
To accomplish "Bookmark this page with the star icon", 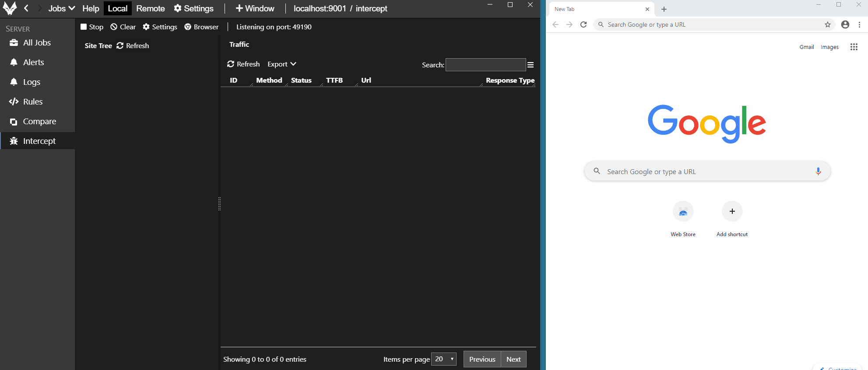I will (827, 25).
